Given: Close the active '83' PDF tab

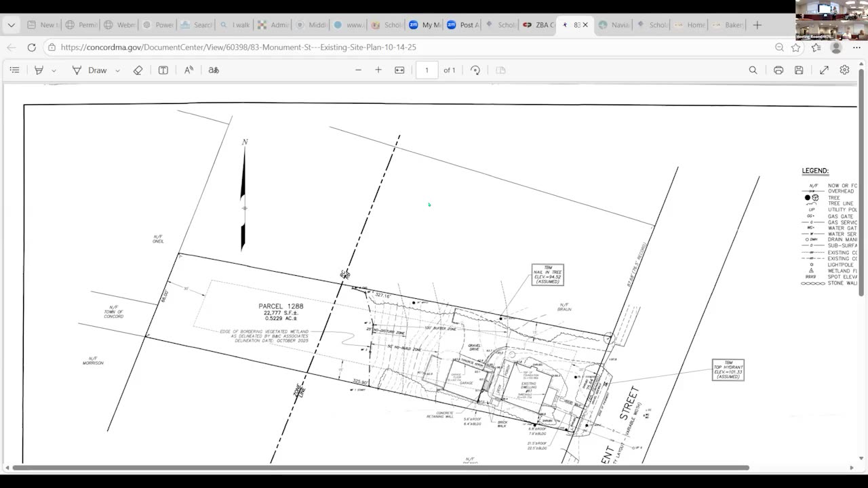Looking at the screenshot, I should 585,25.
